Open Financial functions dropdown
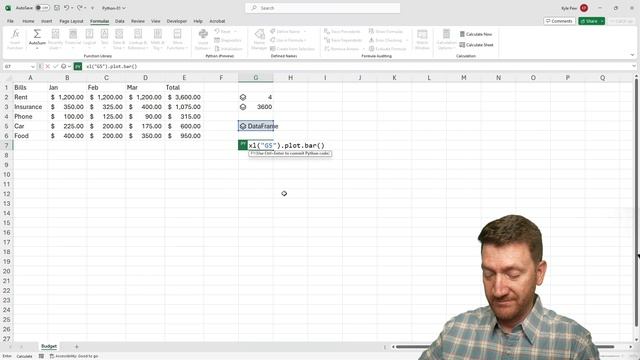The height and width of the screenshot is (360, 640). point(73,40)
